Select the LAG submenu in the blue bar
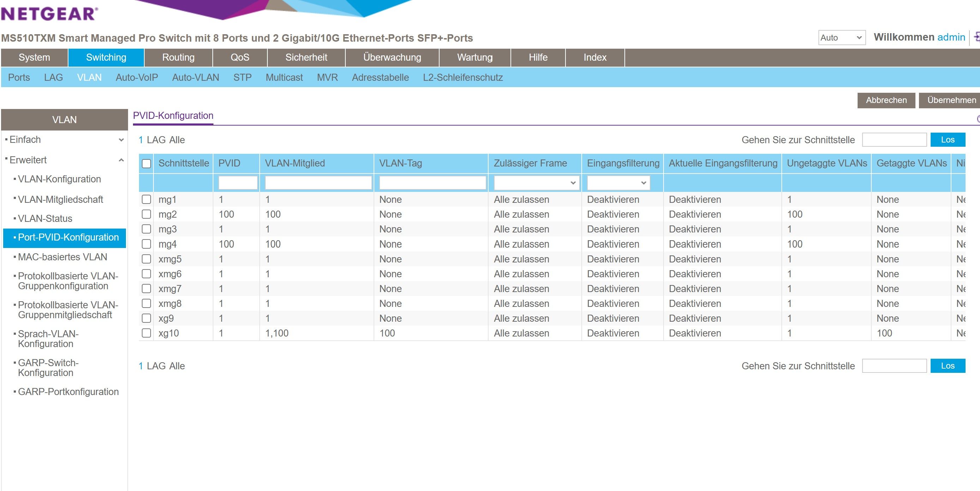The height and width of the screenshot is (491, 980). point(53,78)
